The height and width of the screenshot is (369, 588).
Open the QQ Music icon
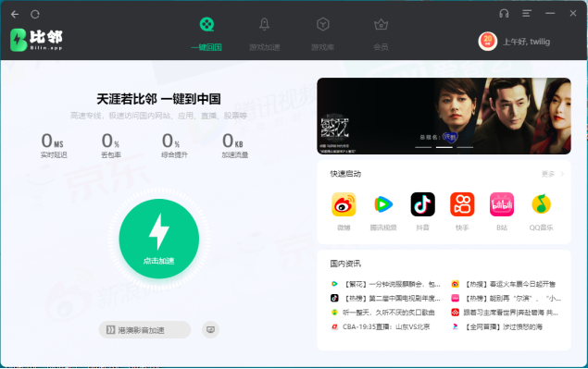coord(541,204)
